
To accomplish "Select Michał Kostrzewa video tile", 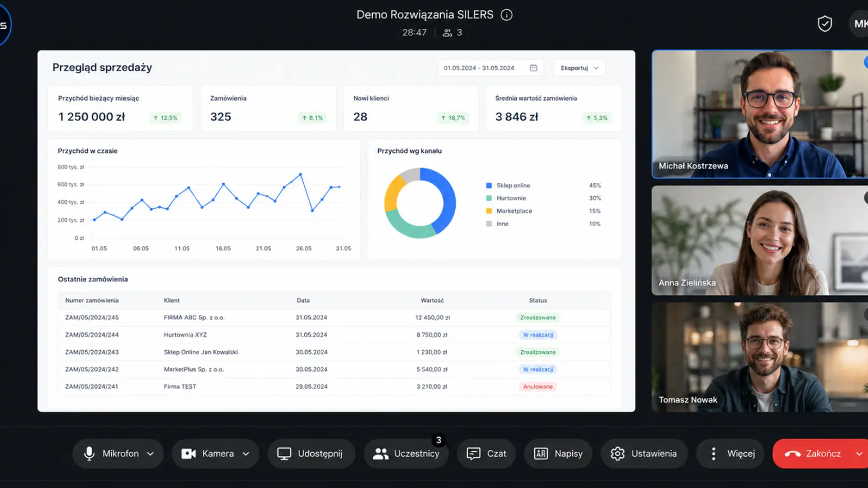I will point(759,114).
